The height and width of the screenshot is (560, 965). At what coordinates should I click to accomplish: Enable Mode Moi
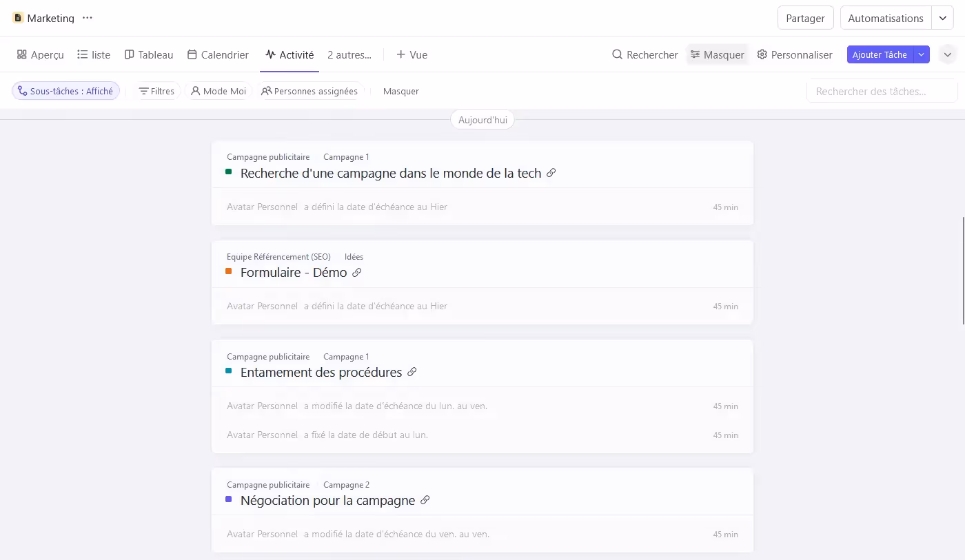click(218, 90)
